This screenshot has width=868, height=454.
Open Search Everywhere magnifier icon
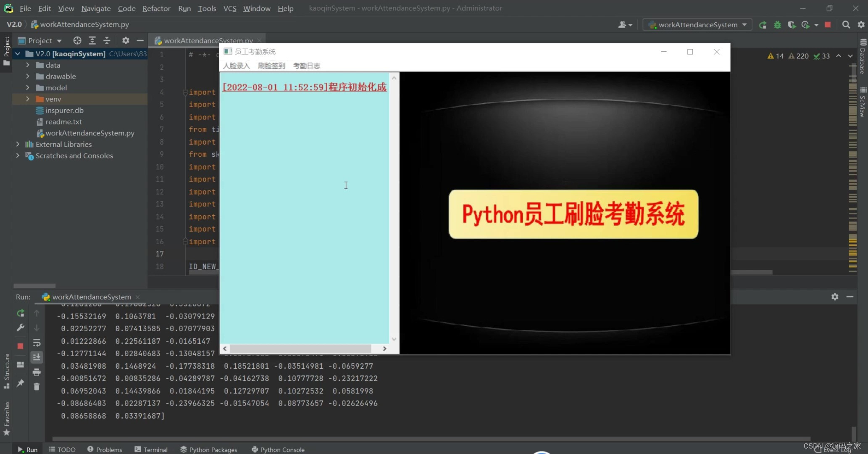846,25
